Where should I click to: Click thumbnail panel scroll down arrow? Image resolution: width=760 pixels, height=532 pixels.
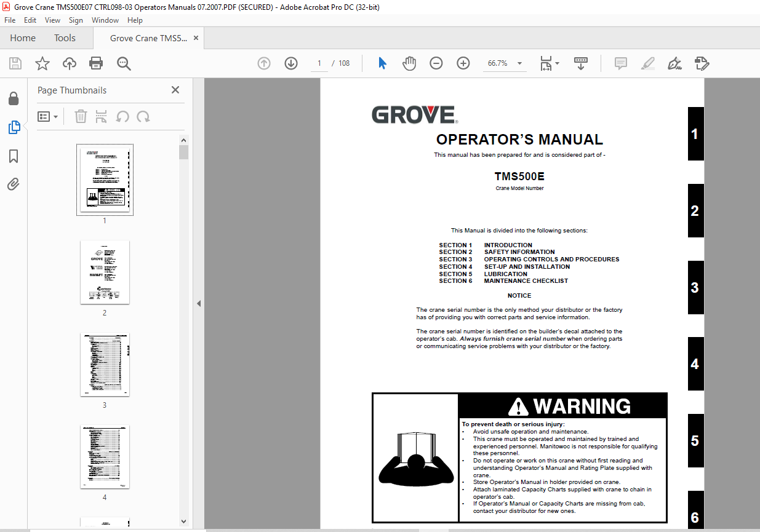183,522
